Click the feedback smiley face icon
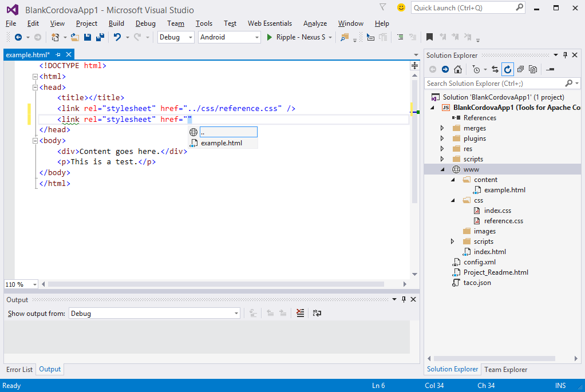This screenshot has height=392, width=585. [401, 7]
